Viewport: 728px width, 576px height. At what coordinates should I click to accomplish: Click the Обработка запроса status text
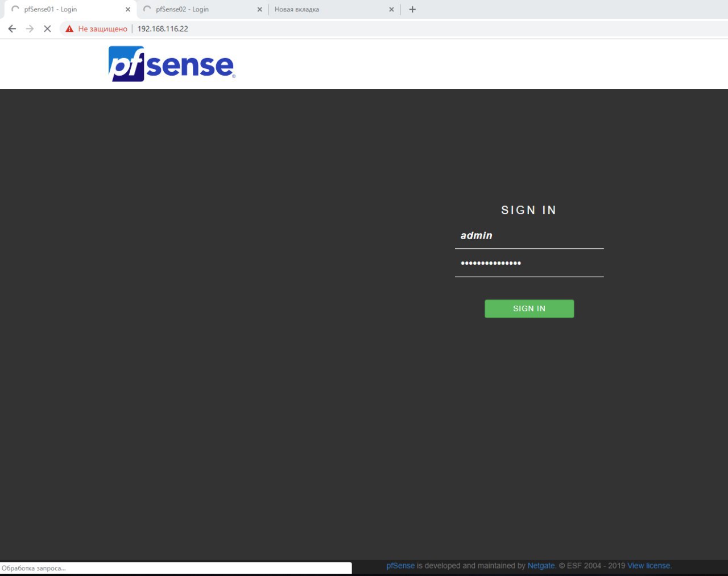pos(34,568)
